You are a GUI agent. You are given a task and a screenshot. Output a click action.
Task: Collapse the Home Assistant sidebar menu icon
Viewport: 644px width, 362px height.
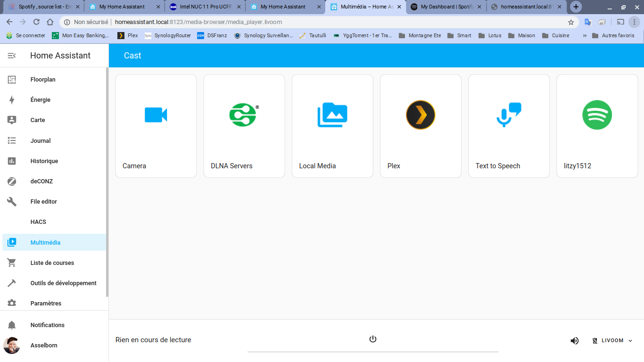point(12,56)
